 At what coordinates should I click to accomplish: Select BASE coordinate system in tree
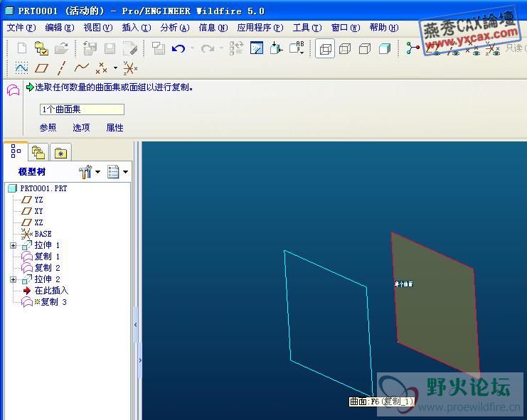pos(36,234)
